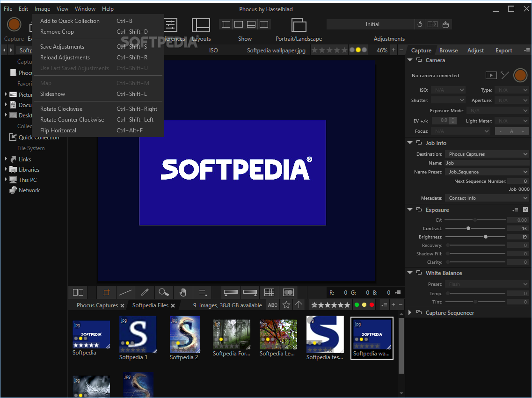The width and height of the screenshot is (532, 398).
Task: Expand the This PC tree node
Action: tap(6, 180)
